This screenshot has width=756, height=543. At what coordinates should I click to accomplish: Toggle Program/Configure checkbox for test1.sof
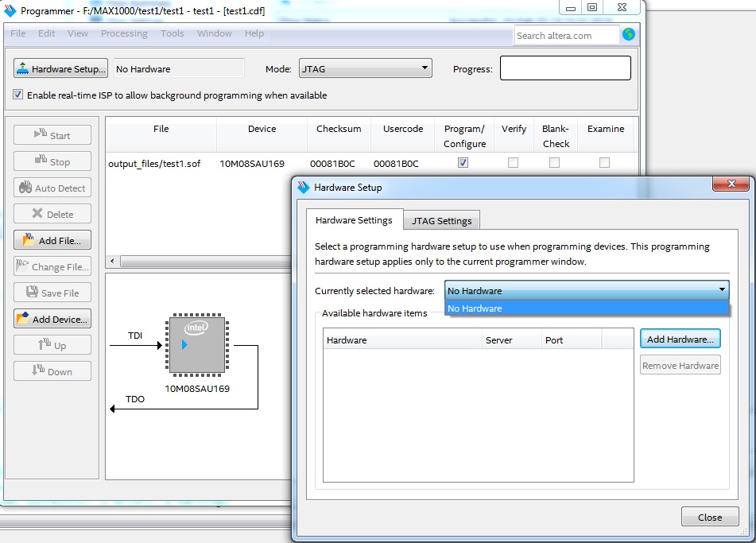pos(463,162)
